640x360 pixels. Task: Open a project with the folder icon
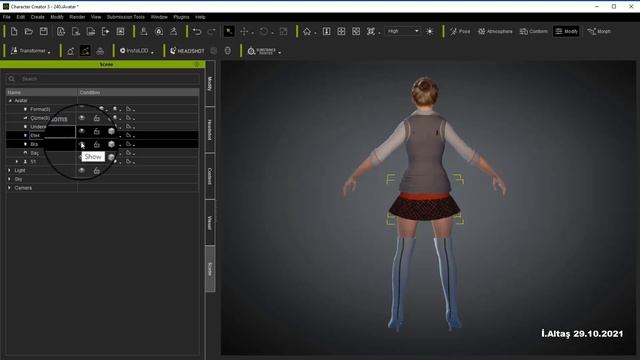[x=29, y=31]
